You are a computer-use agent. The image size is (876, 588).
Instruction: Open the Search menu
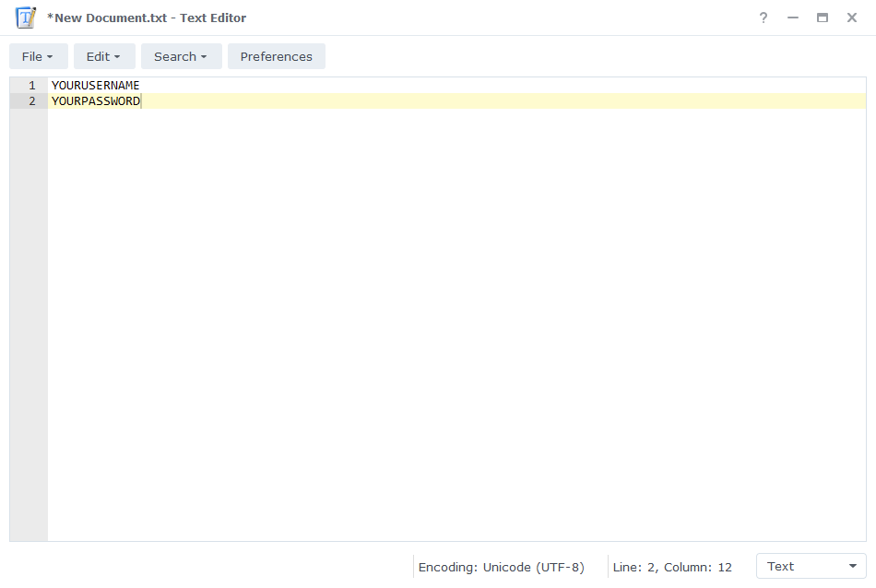tap(182, 56)
